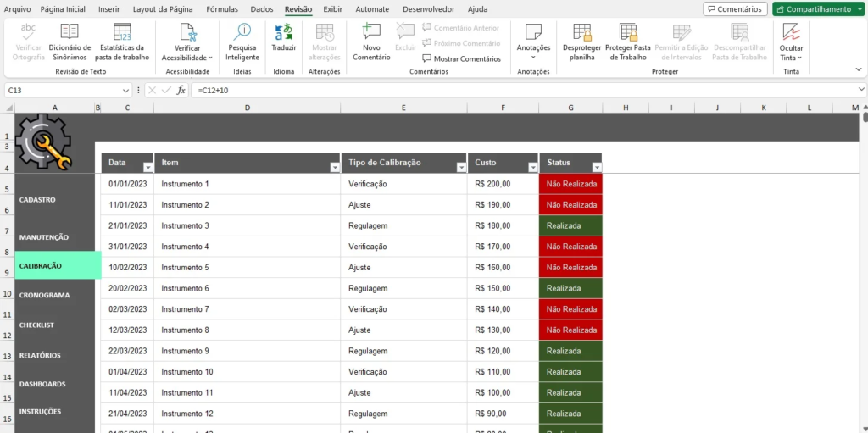Click the insert function fx icon

pos(181,90)
